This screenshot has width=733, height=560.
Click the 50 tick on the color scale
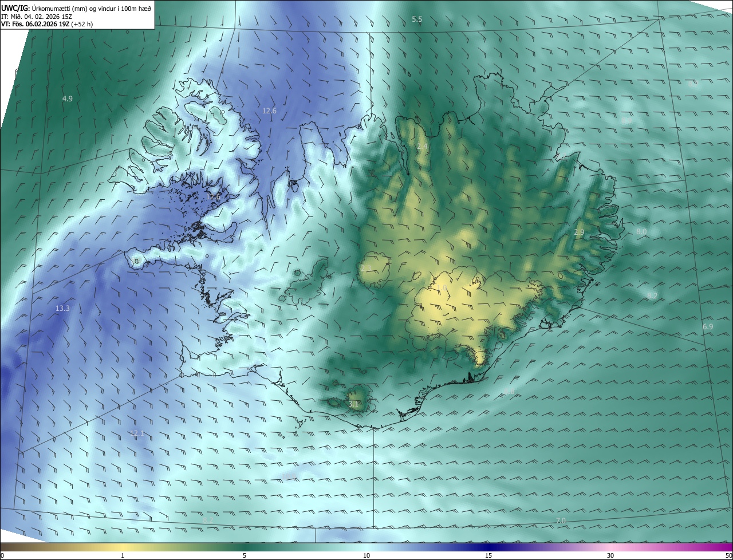pos(728,555)
